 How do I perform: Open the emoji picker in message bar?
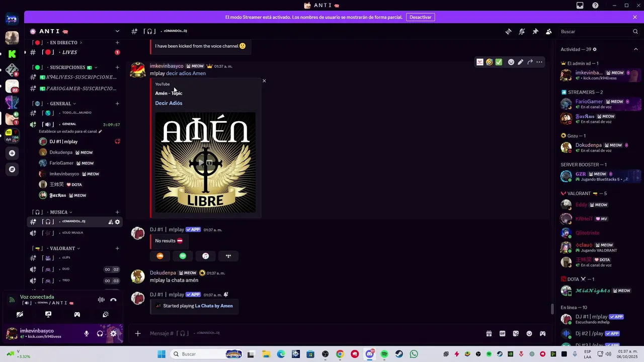pos(529,333)
